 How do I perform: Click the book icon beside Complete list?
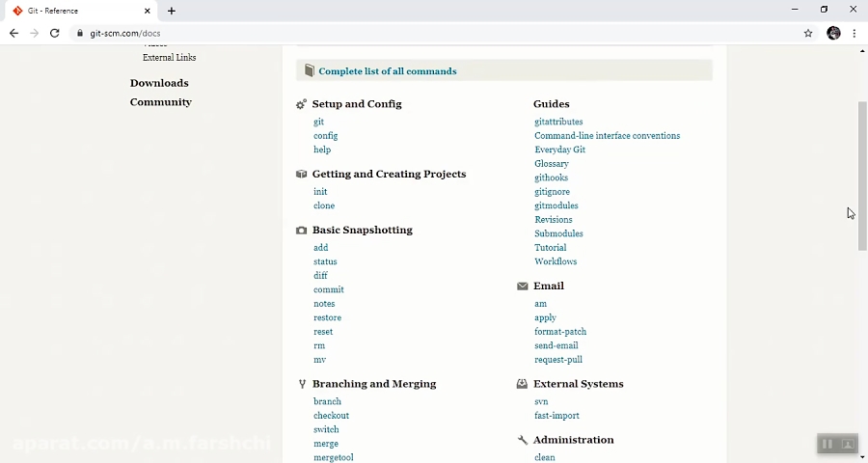[309, 70]
